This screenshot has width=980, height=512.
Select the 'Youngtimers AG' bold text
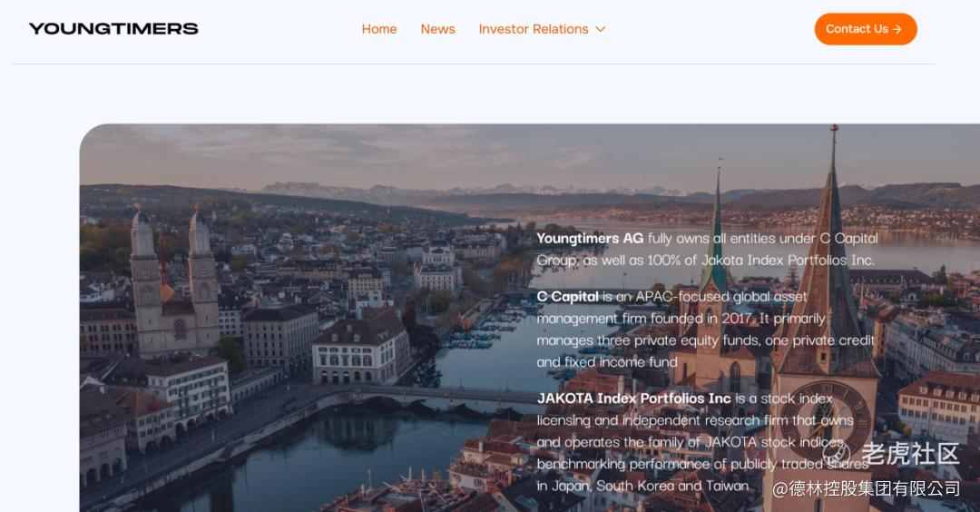(590, 238)
